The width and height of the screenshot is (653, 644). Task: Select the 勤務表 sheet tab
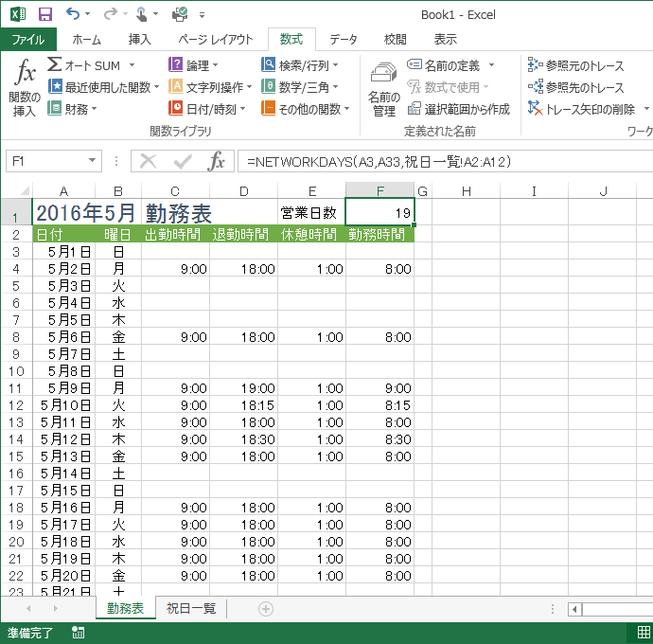pyautogui.click(x=125, y=609)
